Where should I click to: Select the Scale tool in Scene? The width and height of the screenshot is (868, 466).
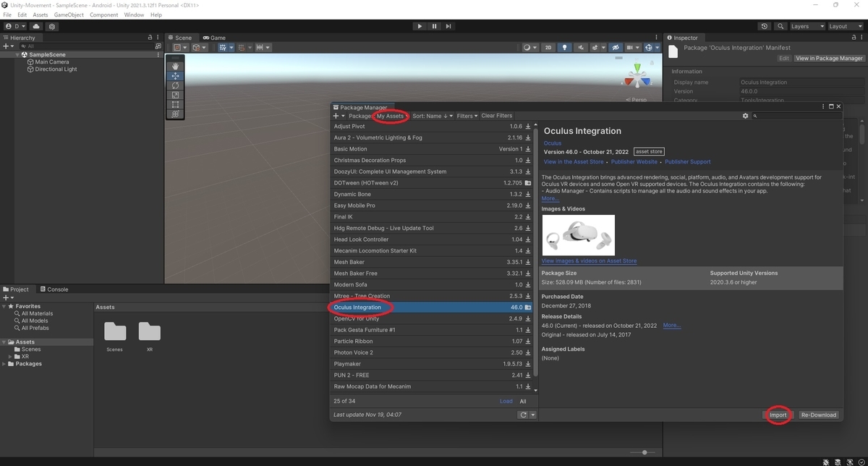pyautogui.click(x=175, y=95)
